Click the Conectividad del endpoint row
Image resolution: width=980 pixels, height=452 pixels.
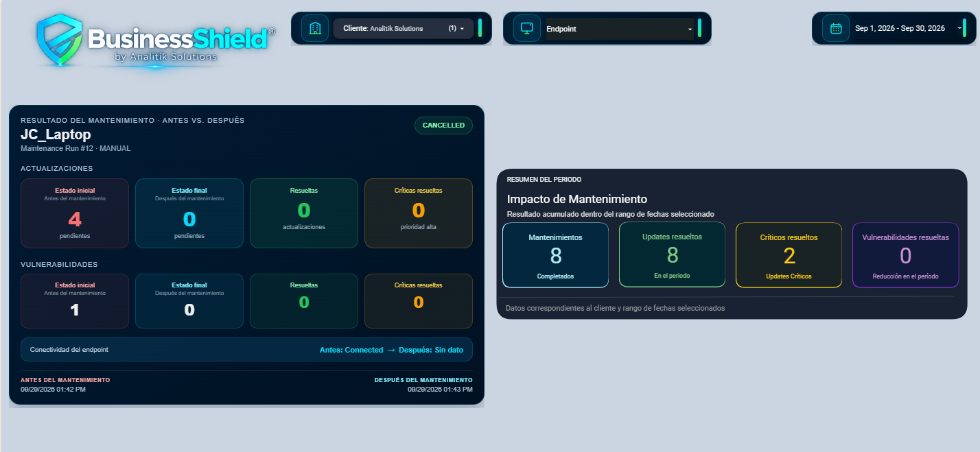tap(247, 350)
